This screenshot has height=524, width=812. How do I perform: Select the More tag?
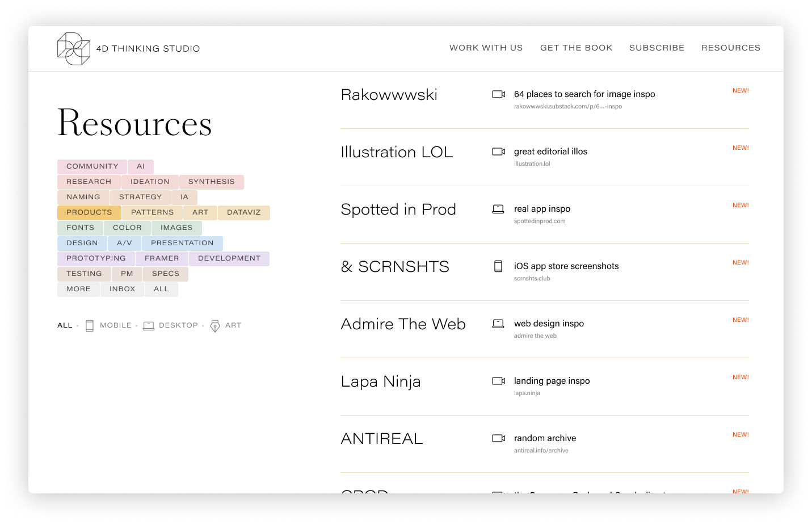(78, 289)
